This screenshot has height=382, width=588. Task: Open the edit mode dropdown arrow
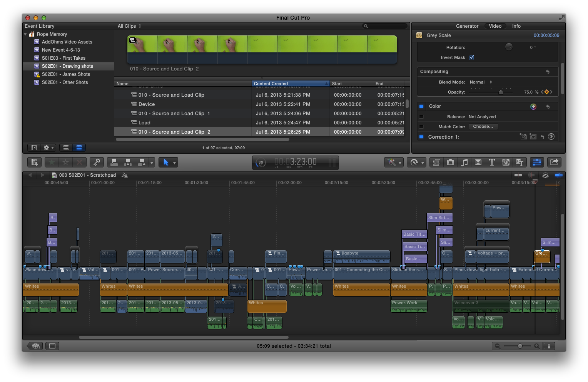tap(152, 163)
